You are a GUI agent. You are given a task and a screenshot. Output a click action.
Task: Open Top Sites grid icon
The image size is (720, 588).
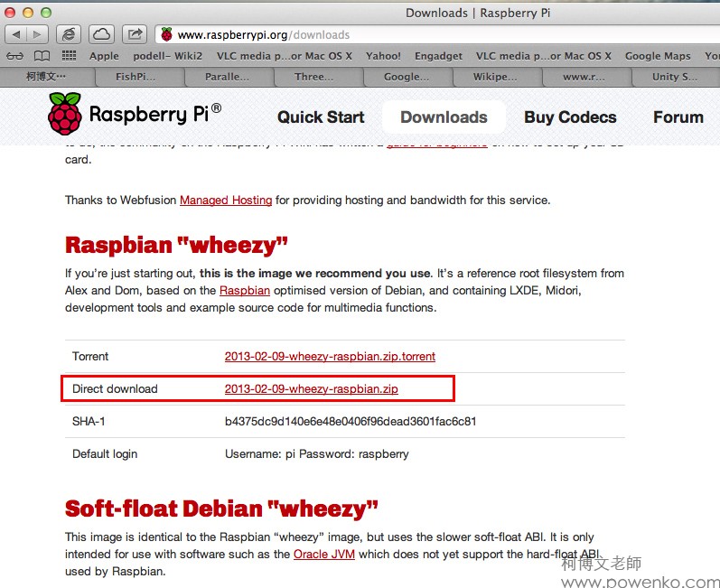click(69, 56)
